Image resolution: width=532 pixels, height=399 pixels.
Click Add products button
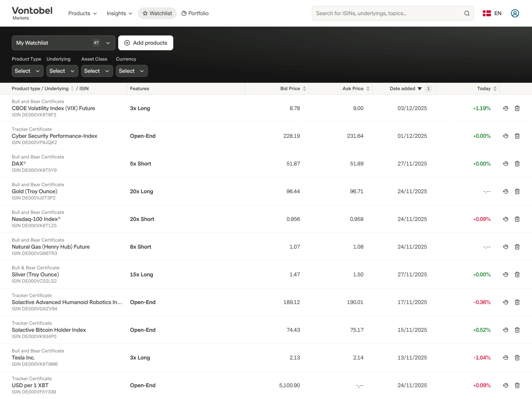[146, 43]
